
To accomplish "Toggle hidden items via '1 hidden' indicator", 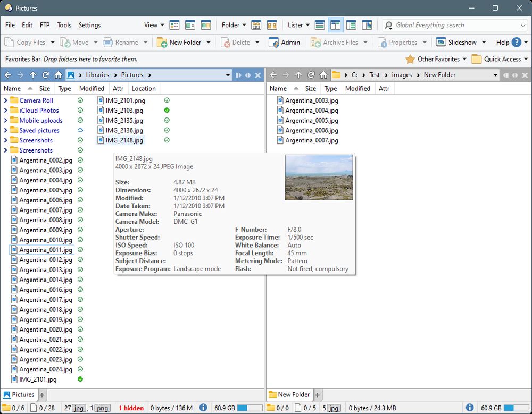I will 131,408.
